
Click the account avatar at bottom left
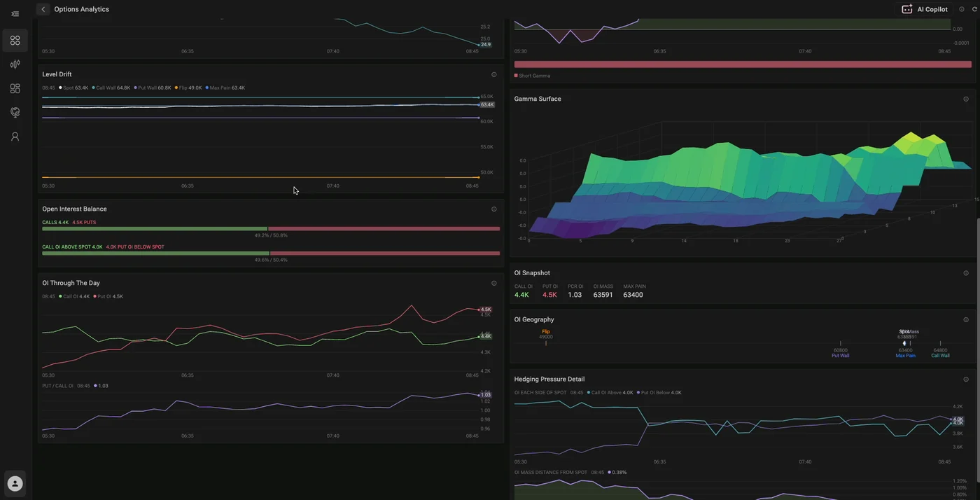pyautogui.click(x=15, y=483)
